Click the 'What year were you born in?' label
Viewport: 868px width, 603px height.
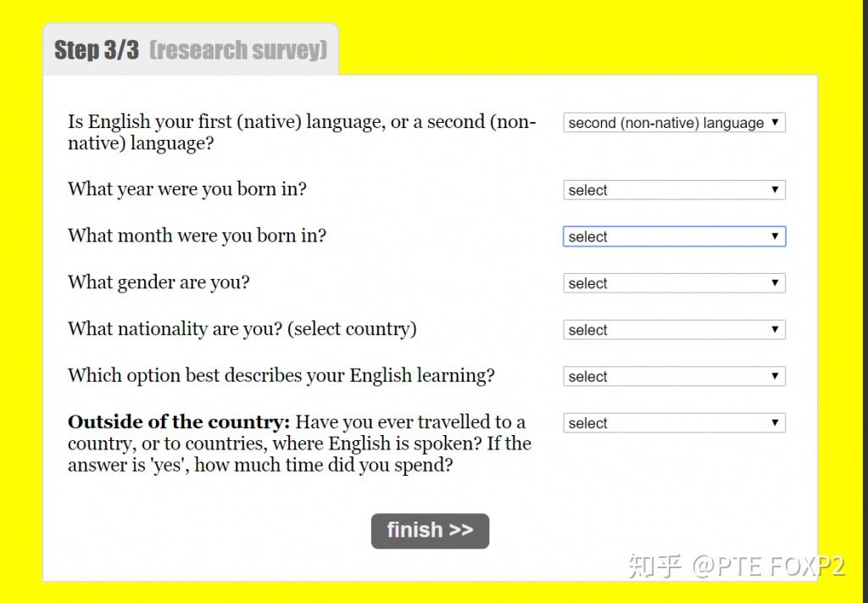pyautogui.click(x=187, y=189)
